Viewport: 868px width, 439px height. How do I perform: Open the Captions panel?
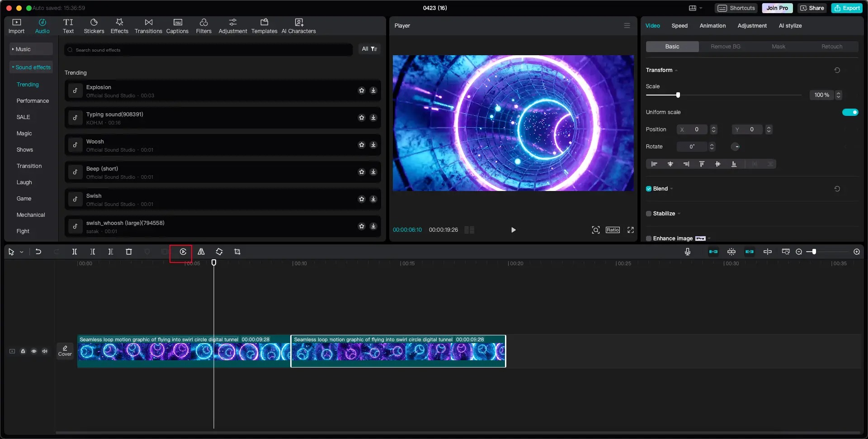tap(177, 26)
